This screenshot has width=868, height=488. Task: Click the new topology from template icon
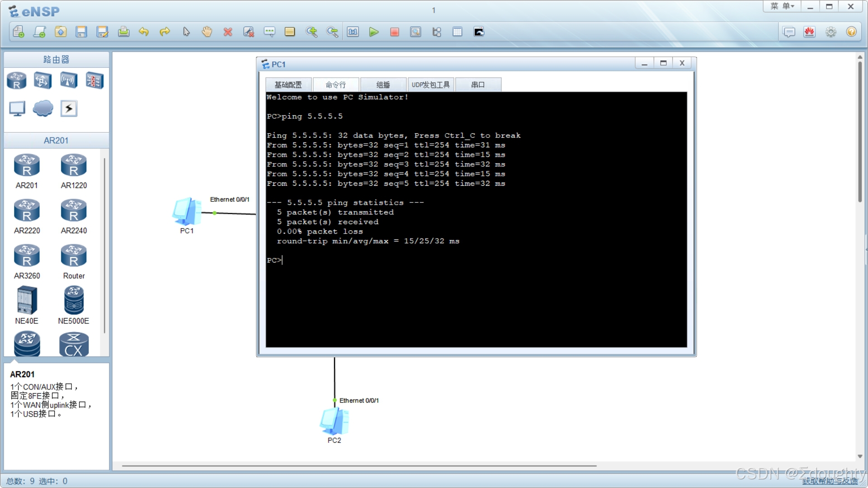pos(40,32)
